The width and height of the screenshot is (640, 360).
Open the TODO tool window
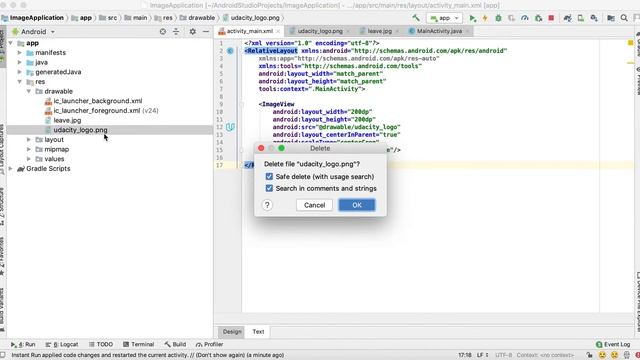101,344
